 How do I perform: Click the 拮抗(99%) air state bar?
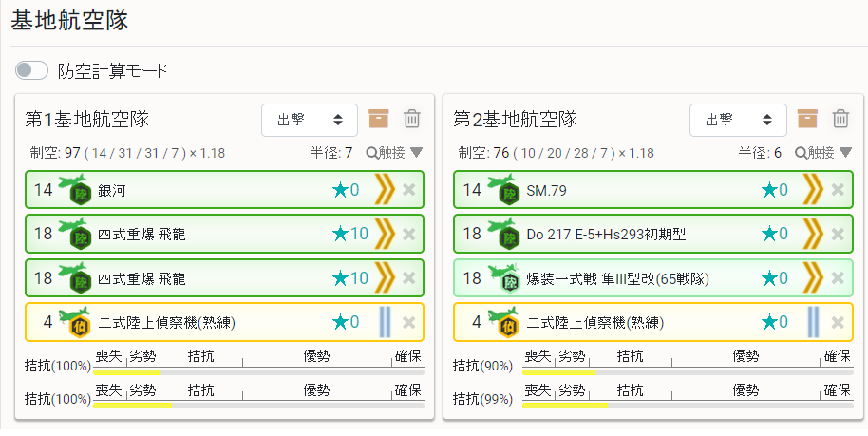pos(688,406)
